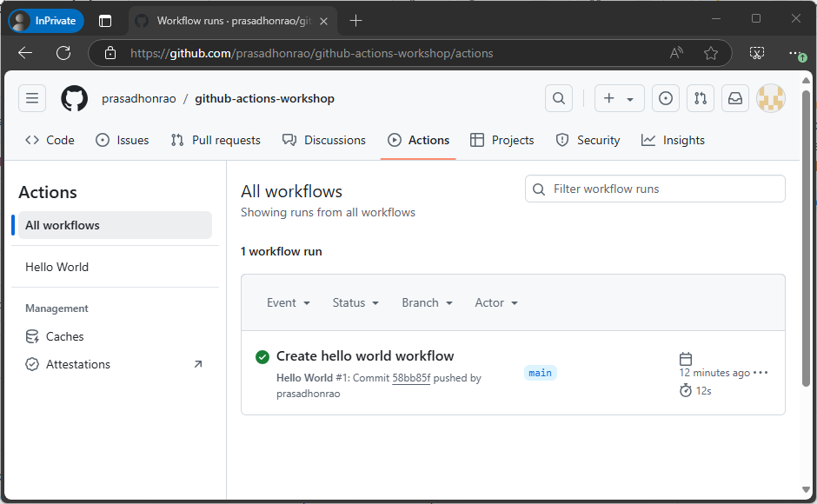Click the address bar URL
817x504 pixels.
(x=311, y=53)
